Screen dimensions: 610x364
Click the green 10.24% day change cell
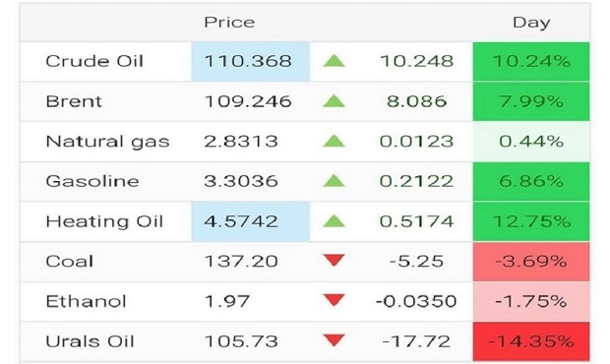[531, 61]
